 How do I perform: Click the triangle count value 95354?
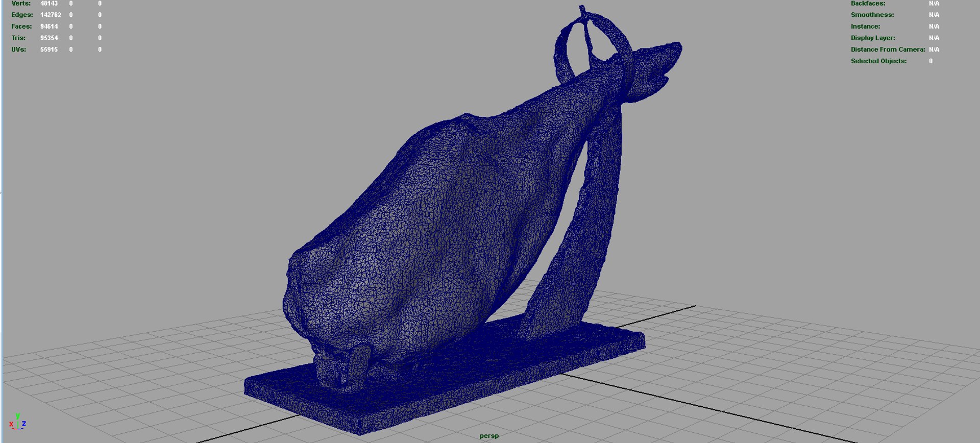[49, 38]
